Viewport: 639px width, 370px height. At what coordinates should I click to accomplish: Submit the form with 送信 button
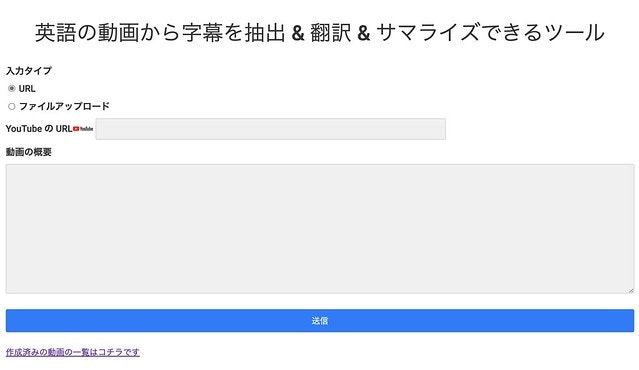pos(320,321)
